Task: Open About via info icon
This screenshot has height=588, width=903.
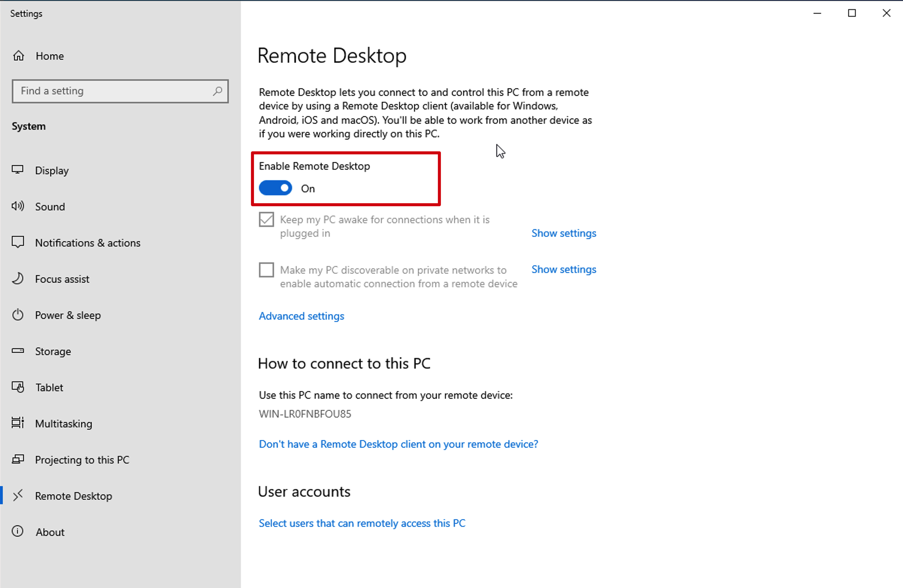Action: pyautogui.click(x=17, y=531)
